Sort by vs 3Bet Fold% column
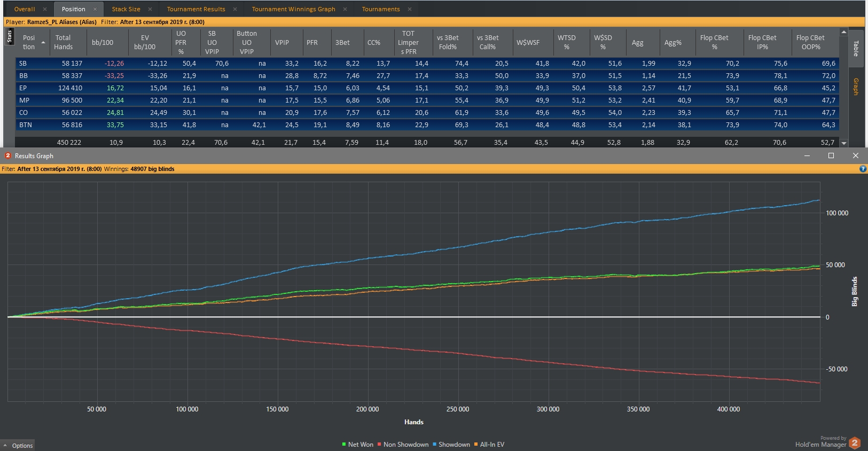The width and height of the screenshot is (868, 451). (452, 42)
